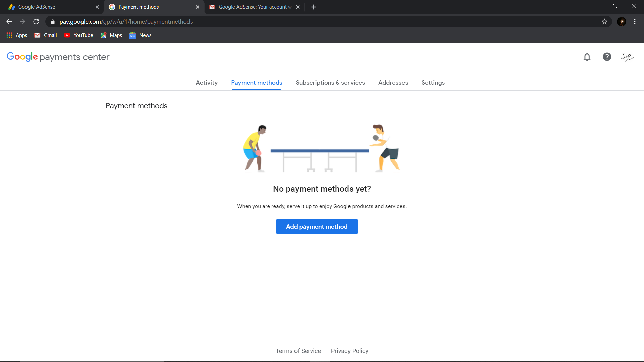Open a new browser tab
The image size is (644, 362).
point(314,7)
